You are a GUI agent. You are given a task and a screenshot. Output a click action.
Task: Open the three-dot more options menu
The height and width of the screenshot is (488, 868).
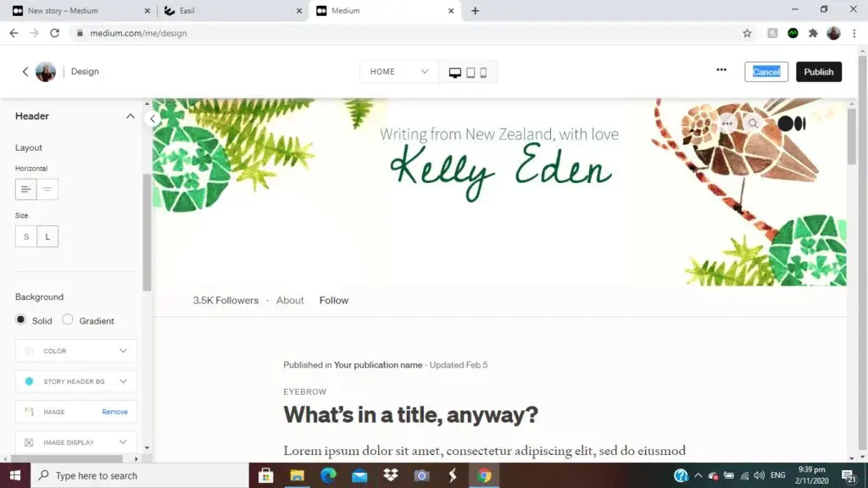721,70
